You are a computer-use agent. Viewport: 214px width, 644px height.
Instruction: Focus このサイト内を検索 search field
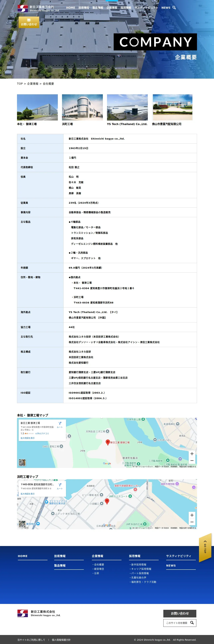coord(177,623)
